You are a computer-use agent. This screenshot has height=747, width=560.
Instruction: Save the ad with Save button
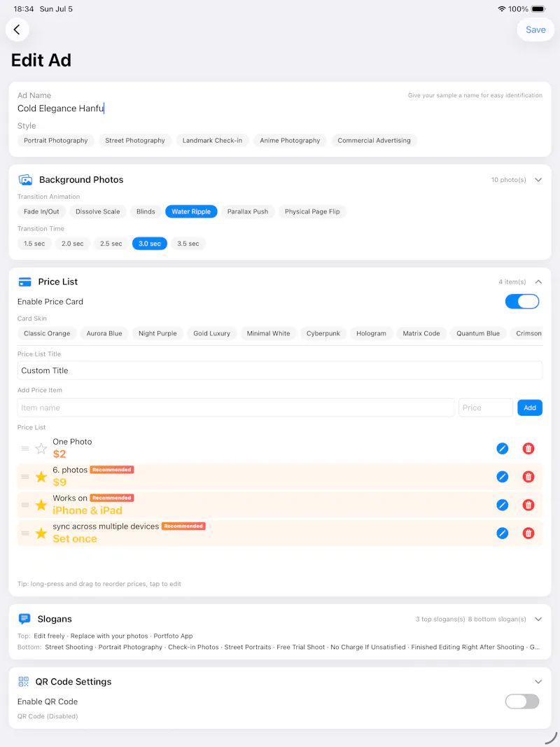[x=535, y=29]
